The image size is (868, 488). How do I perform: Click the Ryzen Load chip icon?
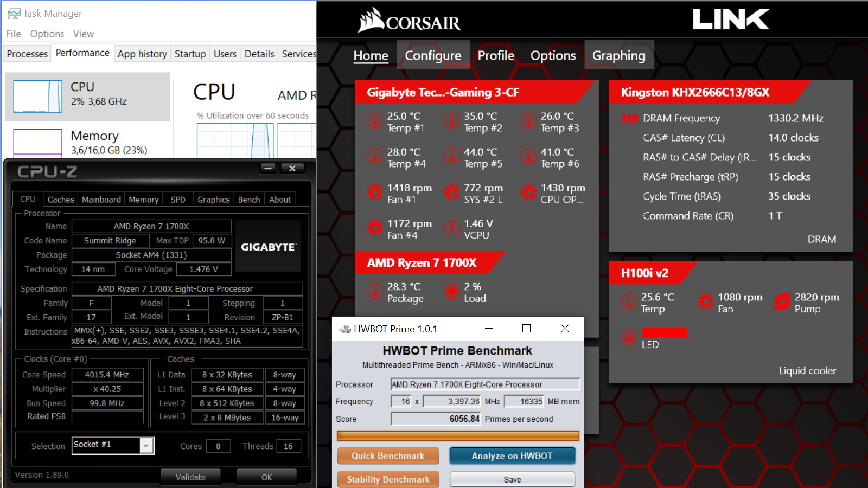[x=452, y=291]
